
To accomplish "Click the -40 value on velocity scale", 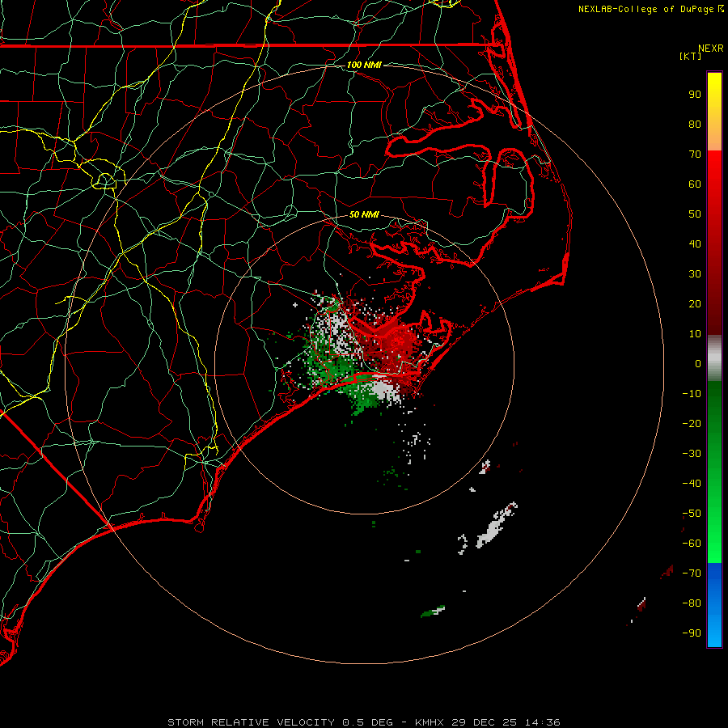I will 692,484.
